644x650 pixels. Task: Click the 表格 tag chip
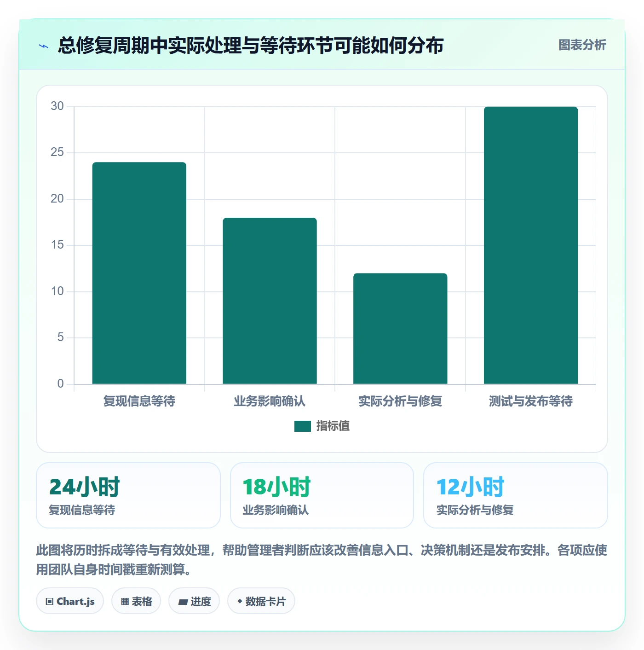(x=136, y=601)
